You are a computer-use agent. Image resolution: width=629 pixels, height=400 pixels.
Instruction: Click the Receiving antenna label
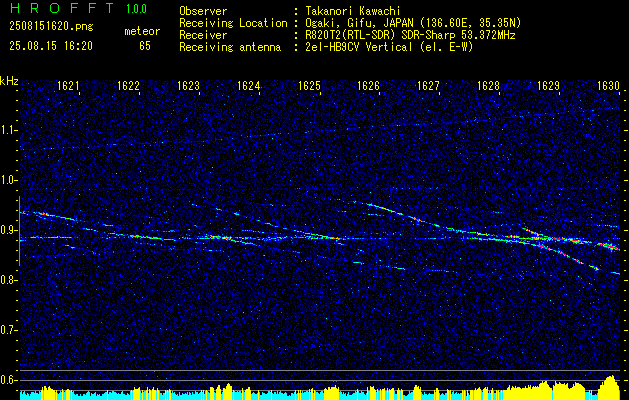(x=230, y=47)
